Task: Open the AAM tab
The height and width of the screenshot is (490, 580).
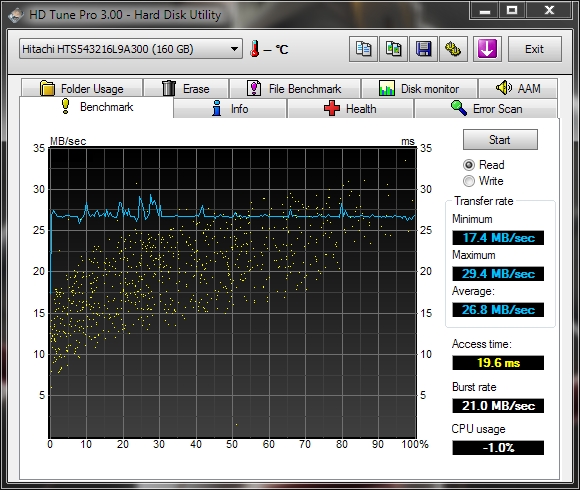Action: [518, 88]
